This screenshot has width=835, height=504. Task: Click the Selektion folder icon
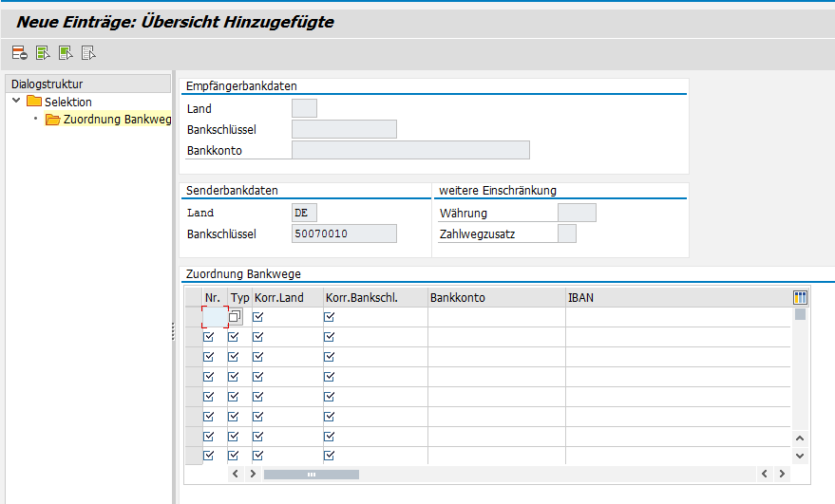34,102
